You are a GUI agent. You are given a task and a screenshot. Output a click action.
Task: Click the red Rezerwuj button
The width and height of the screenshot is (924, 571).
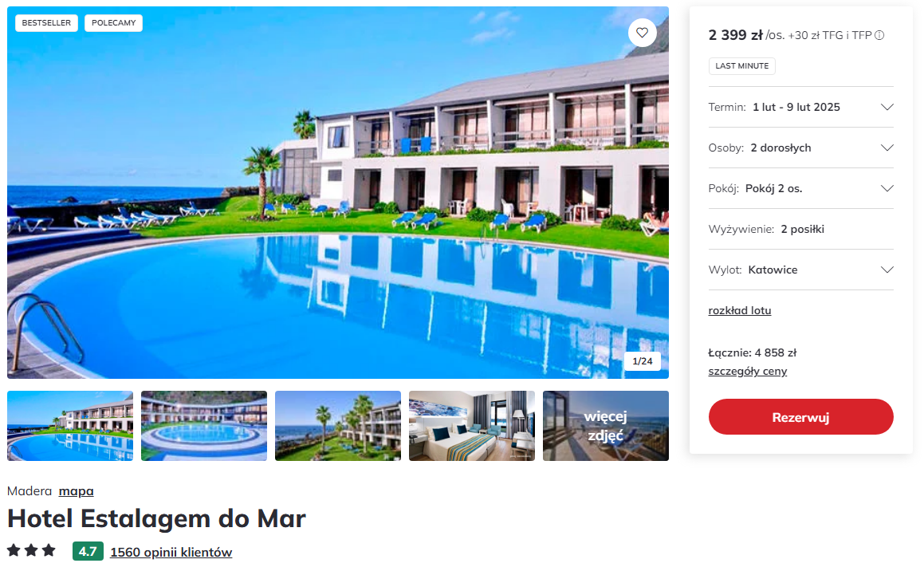tap(801, 417)
